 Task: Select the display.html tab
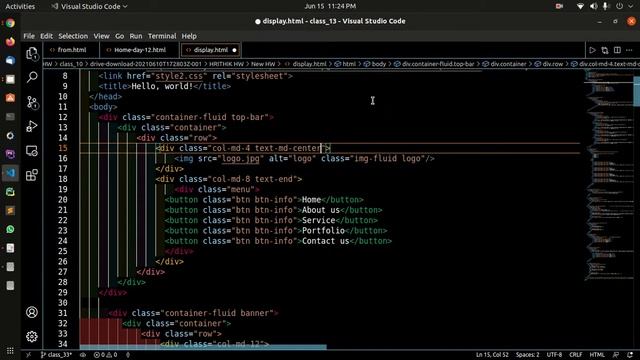coord(210,50)
